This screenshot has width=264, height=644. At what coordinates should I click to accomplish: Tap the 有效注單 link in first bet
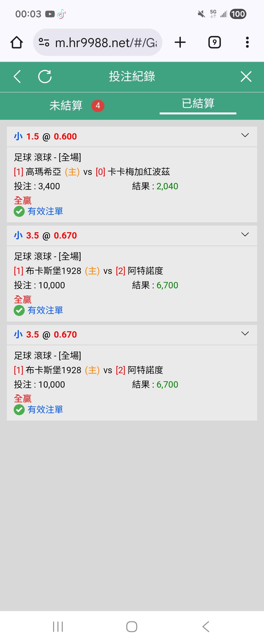[45, 211]
